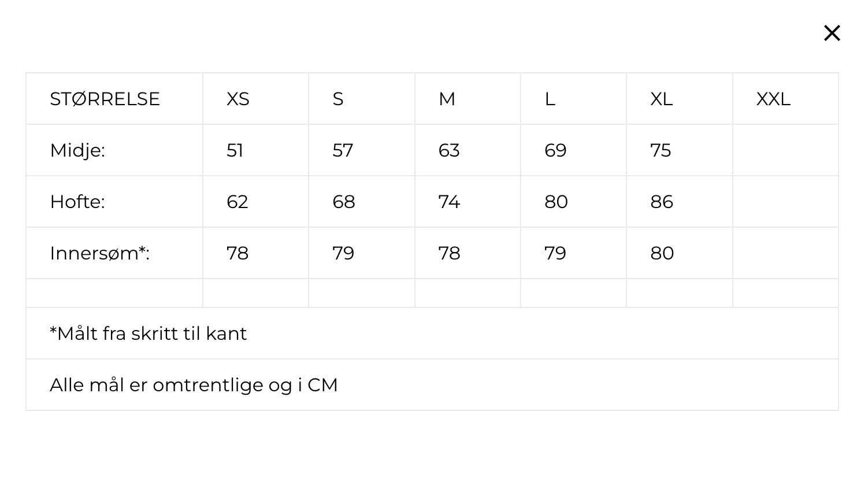Click the Hofte value 68 for S

point(344,202)
